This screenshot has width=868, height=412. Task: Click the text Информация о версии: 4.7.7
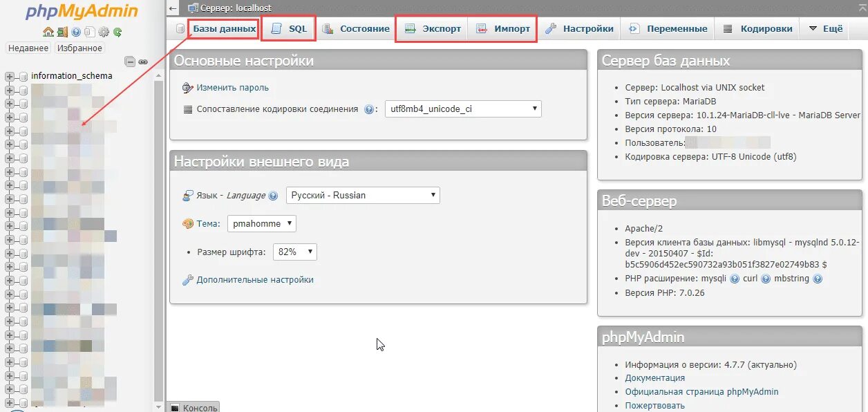(711, 364)
